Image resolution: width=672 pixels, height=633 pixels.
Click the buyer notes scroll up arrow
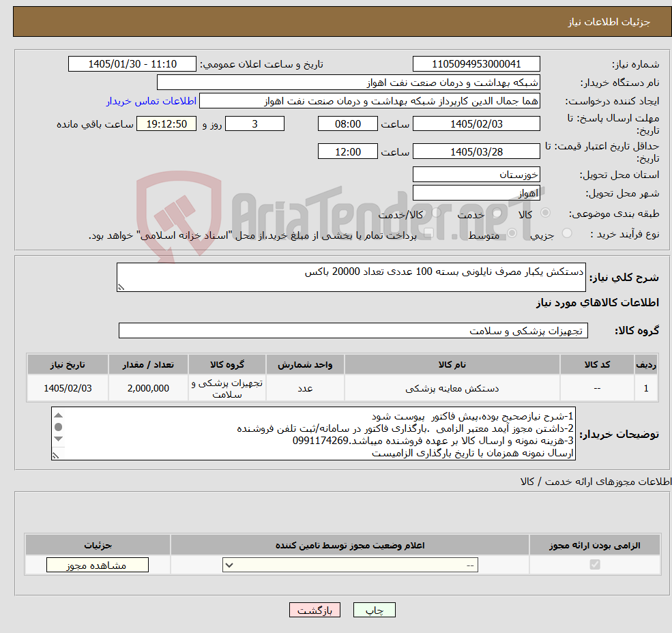59,415
